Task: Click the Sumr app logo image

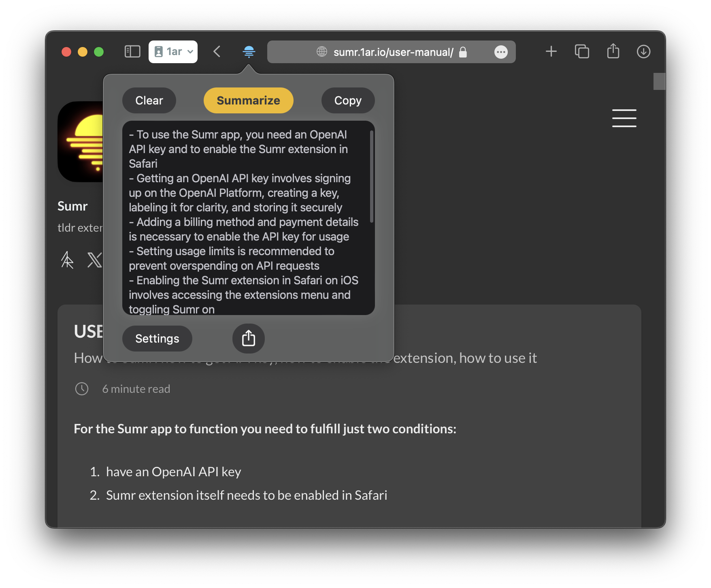Action: [81, 142]
